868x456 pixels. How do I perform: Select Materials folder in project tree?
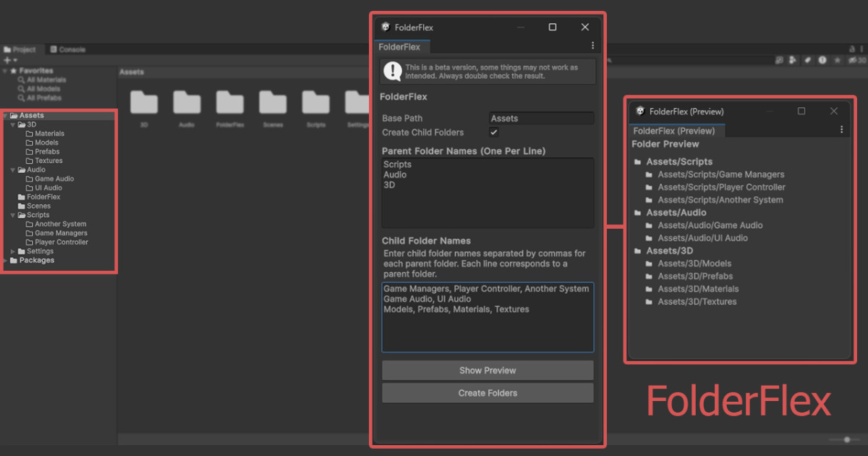45,134
